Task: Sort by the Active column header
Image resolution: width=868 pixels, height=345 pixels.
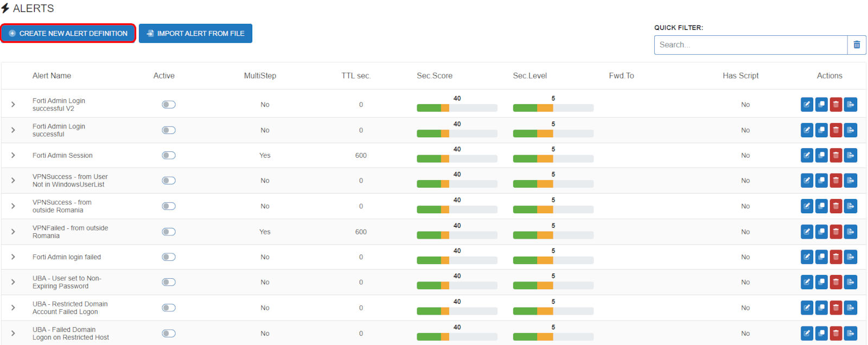Action: coord(164,76)
